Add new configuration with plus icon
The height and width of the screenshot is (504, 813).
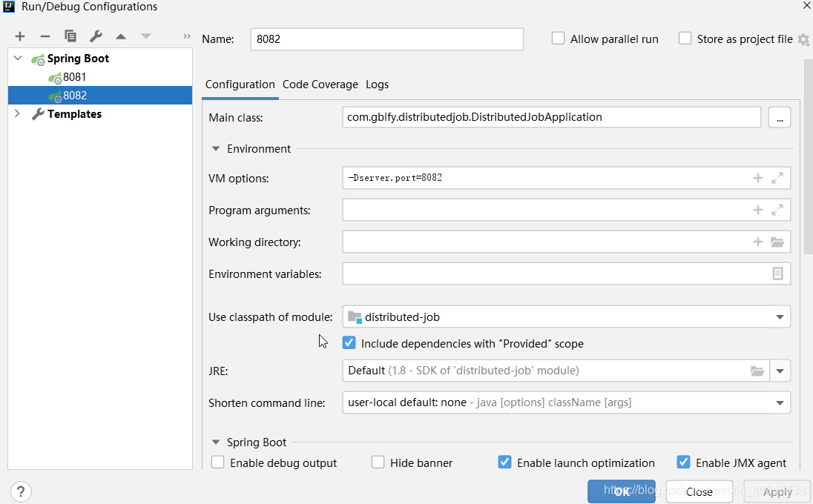(x=20, y=36)
